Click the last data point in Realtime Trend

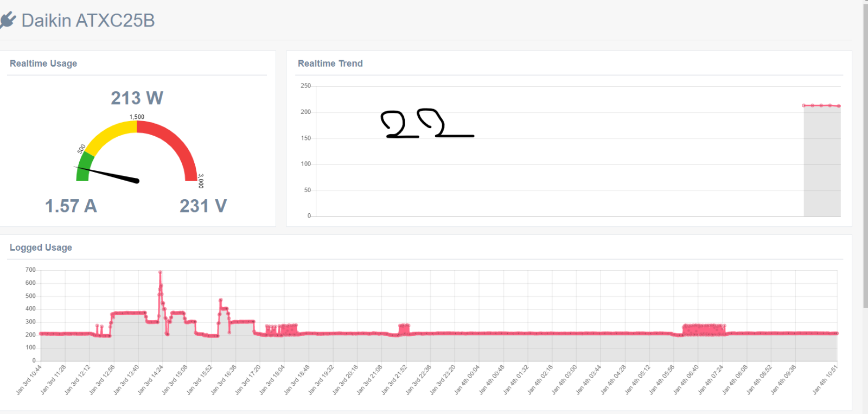click(839, 106)
